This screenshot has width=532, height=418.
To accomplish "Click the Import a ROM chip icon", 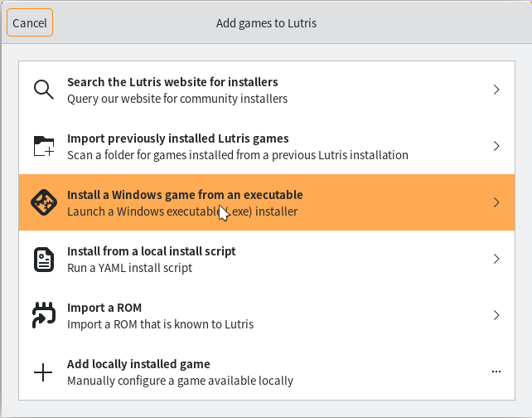I will click(x=44, y=315).
